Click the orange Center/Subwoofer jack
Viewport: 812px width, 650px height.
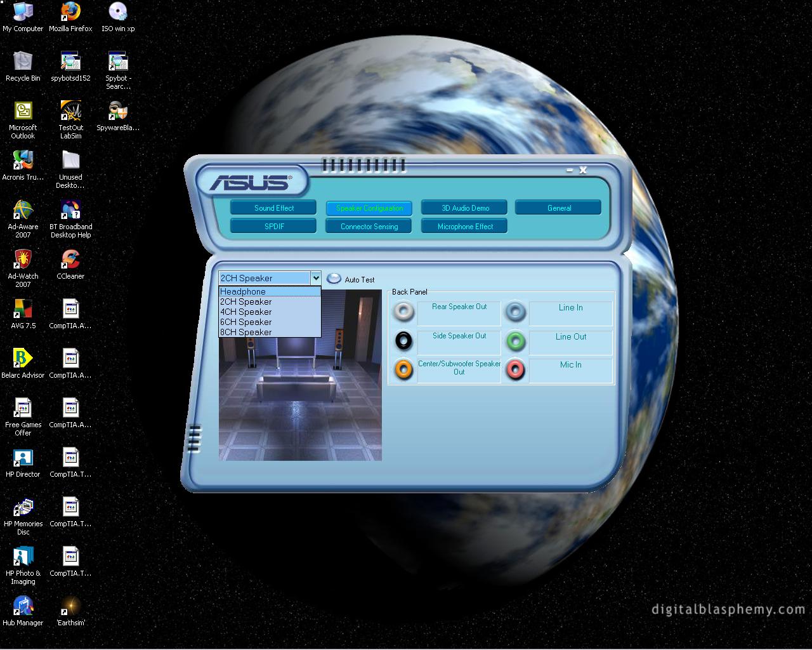click(403, 369)
